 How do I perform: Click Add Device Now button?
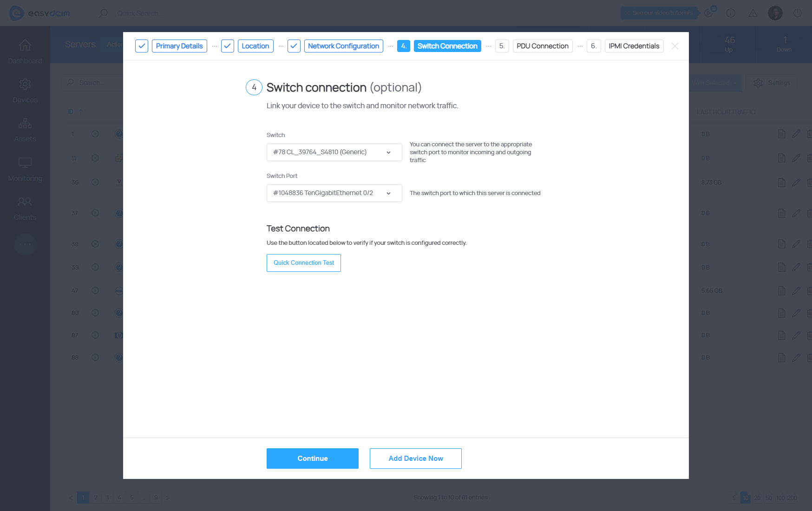point(416,459)
